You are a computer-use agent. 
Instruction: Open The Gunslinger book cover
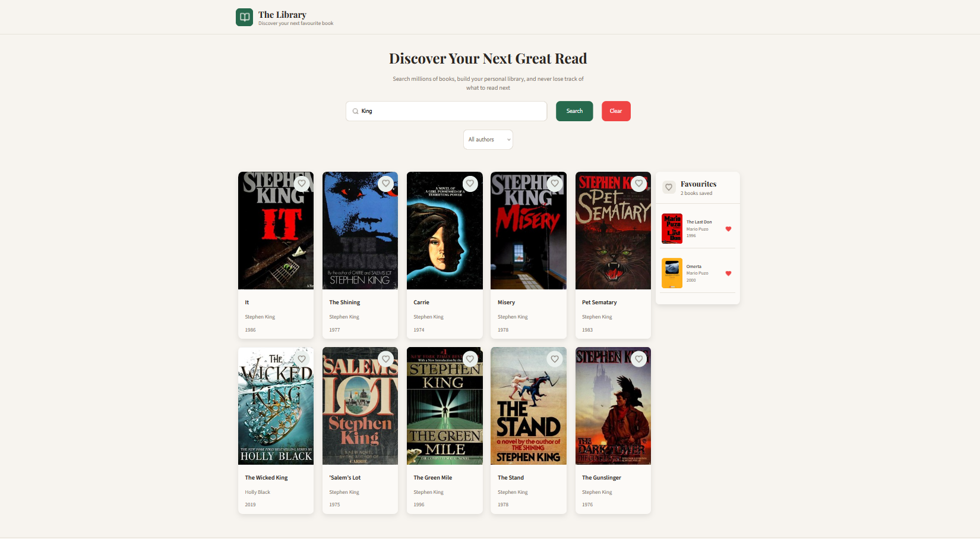pyautogui.click(x=613, y=406)
